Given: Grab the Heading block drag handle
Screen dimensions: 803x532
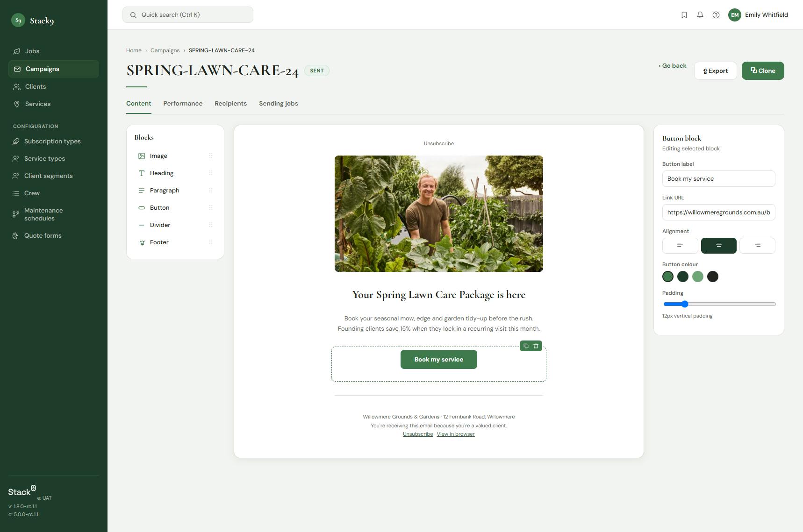Looking at the screenshot, I should (x=211, y=173).
